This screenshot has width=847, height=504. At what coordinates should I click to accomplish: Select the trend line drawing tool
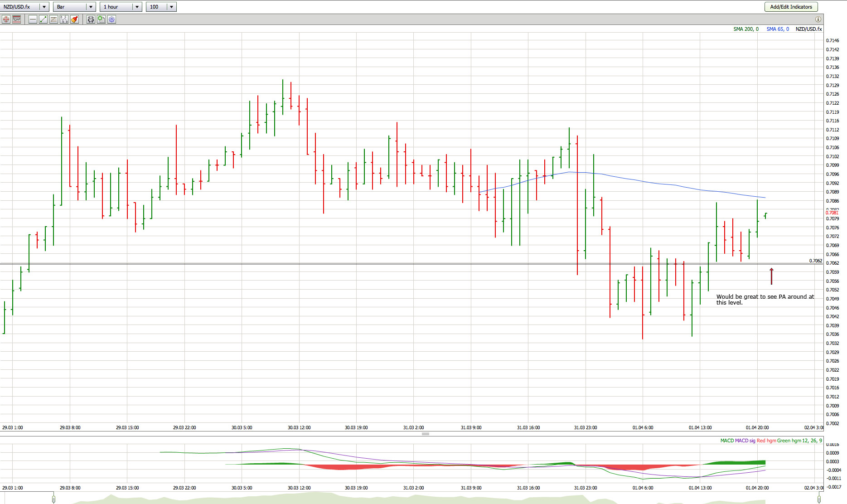(43, 19)
